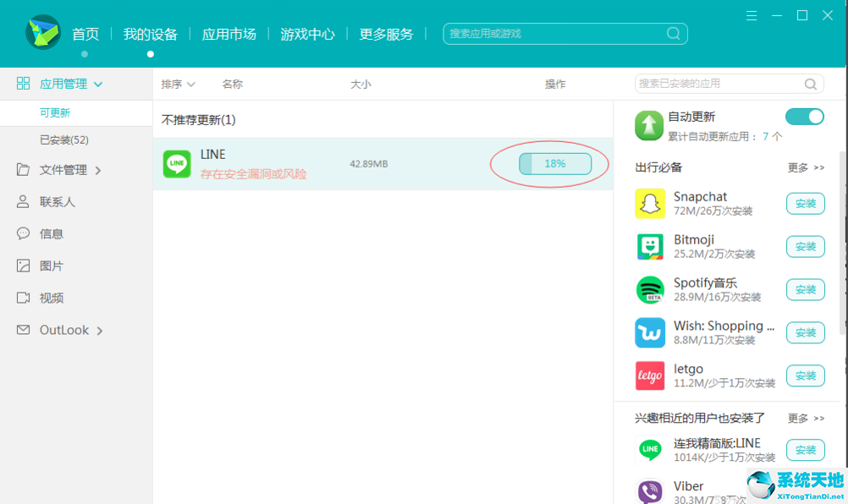The height and width of the screenshot is (504, 848).
Task: Toggle the auto-update switch off
Action: coord(804,117)
